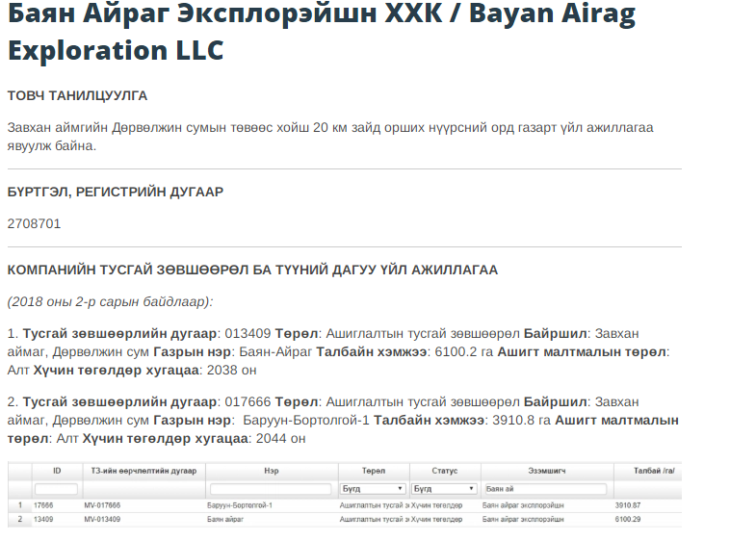756x541 pixels.
Task: Sort by the ID column header
Action: [56, 471]
